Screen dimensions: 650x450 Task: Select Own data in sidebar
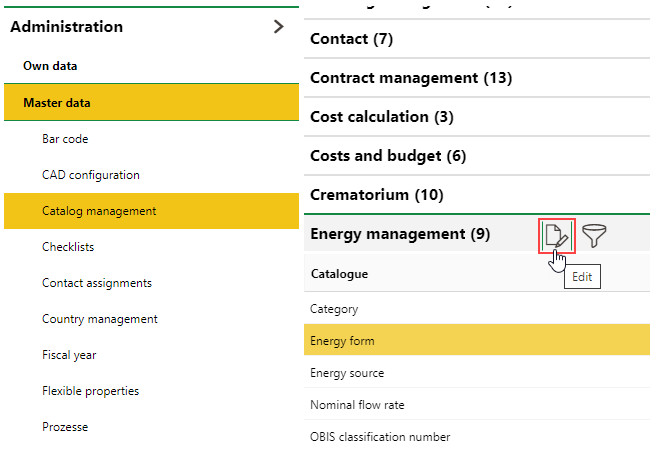pyautogui.click(x=50, y=66)
